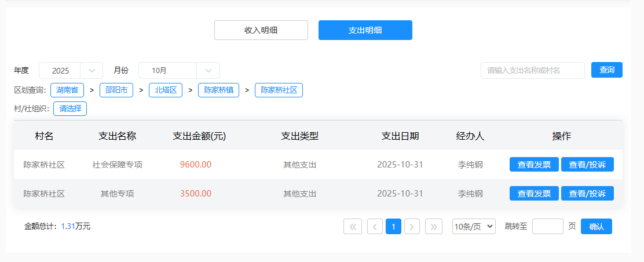Select 湖南省 in region breadcrumb
Viewport: 644px width, 262px height.
click(67, 90)
